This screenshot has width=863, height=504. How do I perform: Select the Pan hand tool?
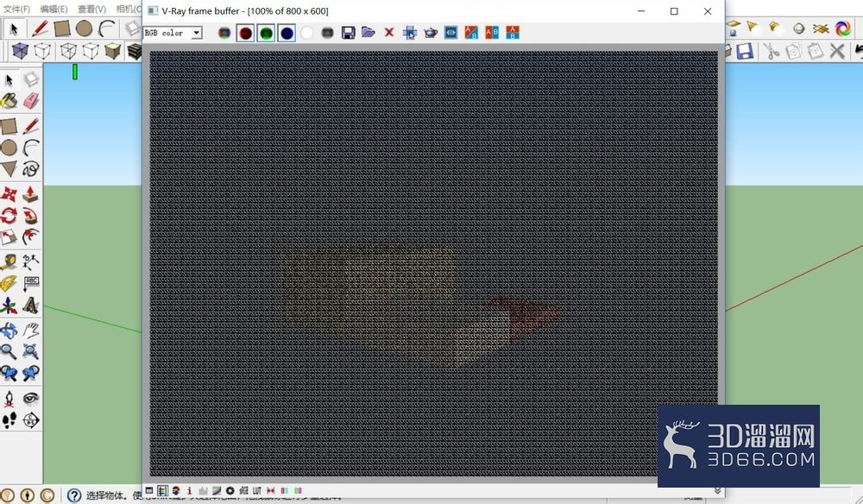(x=31, y=331)
